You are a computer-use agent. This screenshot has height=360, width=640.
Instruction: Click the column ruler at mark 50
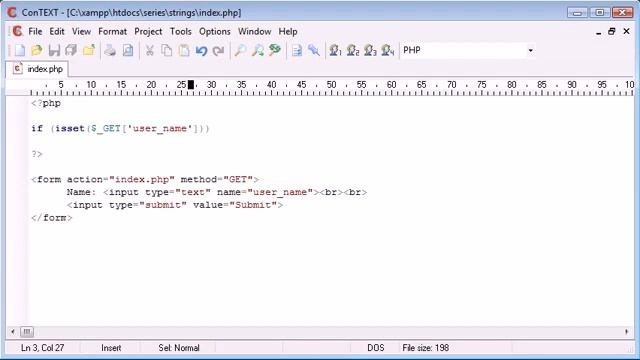[331, 85]
